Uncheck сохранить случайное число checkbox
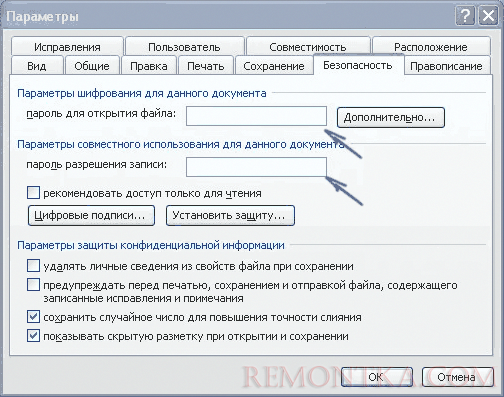This screenshot has height=397, width=504. 33,317
